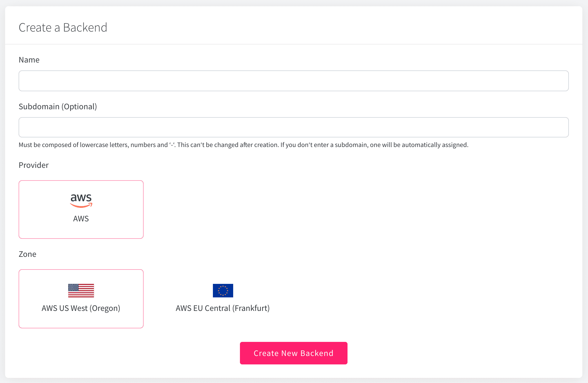Click the United States flag icon

81,291
